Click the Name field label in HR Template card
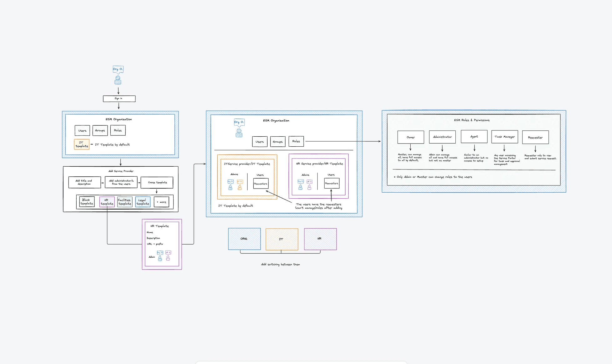Screen dimensions: 612x364 click(x=150, y=232)
